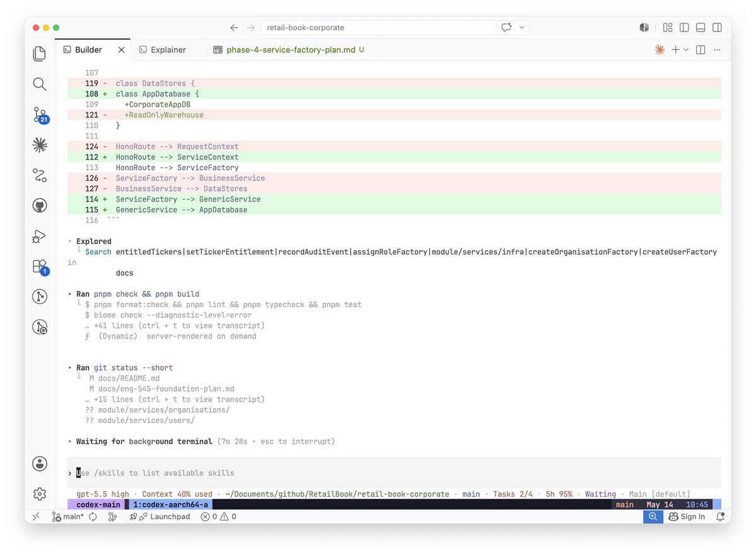Open the More Actions ellipsis menu
The image size is (756, 556).
tap(717, 50)
